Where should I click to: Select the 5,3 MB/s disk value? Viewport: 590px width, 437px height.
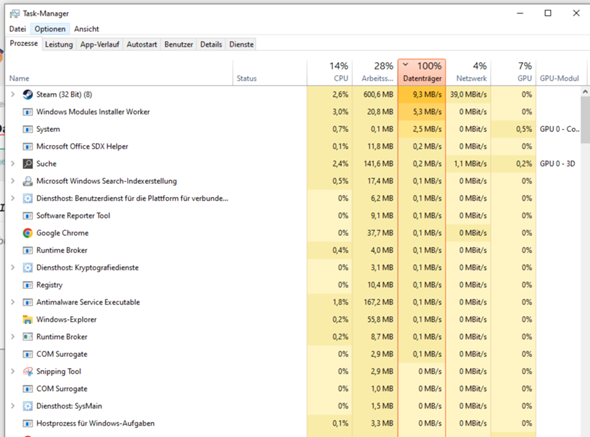pos(422,112)
